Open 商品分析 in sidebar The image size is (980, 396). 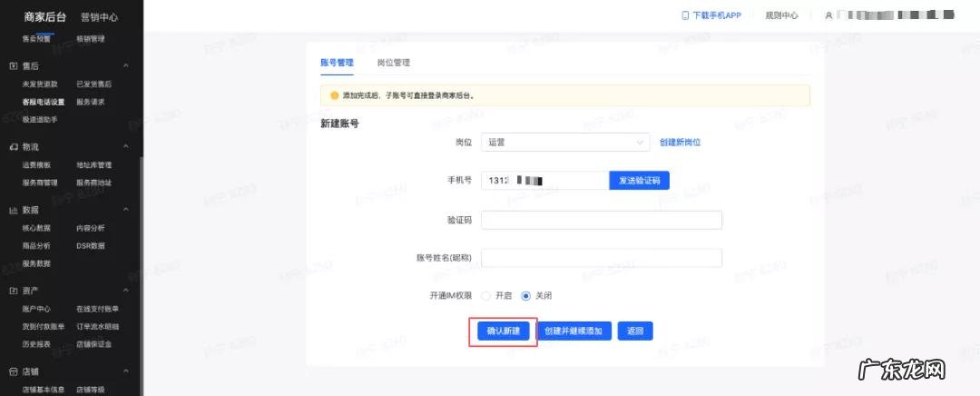[x=37, y=246]
